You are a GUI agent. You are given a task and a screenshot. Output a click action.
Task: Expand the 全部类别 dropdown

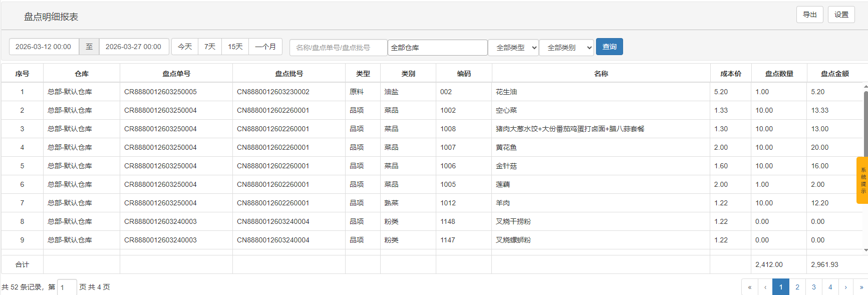pos(566,48)
